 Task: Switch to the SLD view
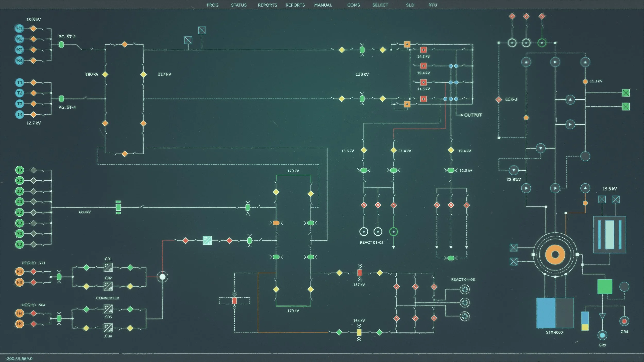pos(410,5)
